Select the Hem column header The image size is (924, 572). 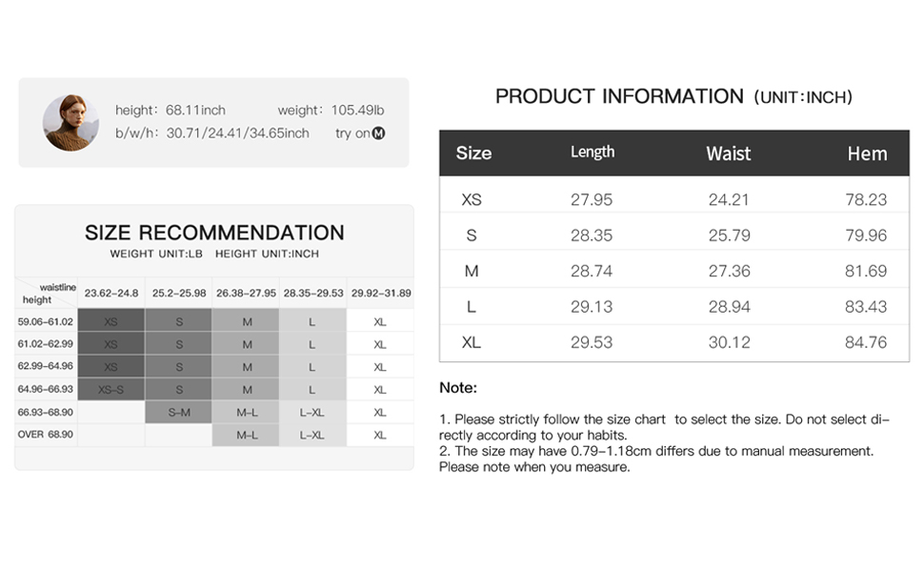coord(867,153)
